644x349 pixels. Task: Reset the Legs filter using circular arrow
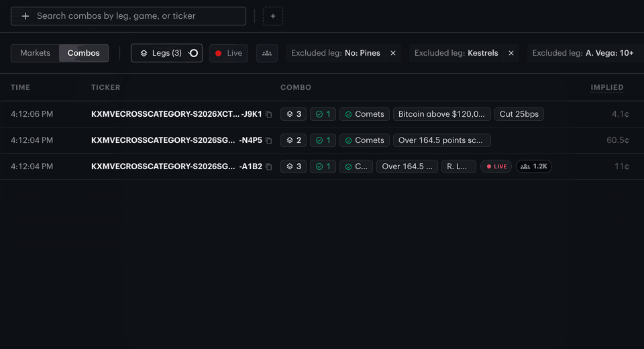point(193,53)
